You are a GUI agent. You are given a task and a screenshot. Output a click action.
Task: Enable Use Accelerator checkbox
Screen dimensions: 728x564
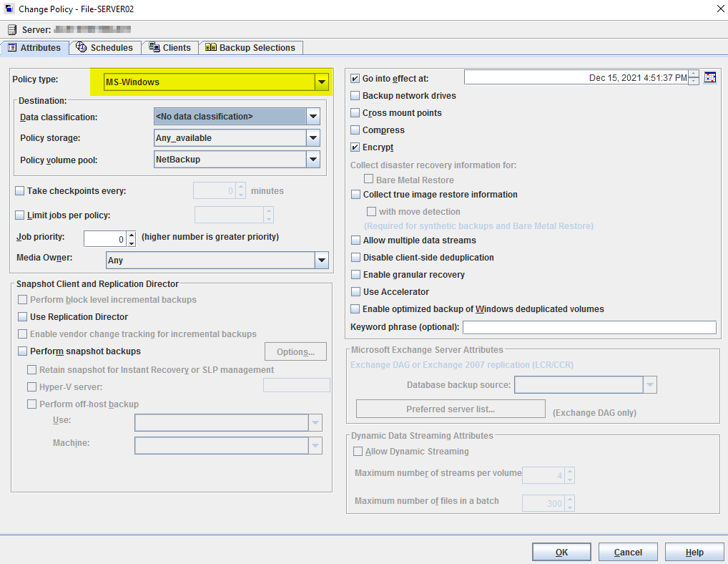click(x=355, y=292)
